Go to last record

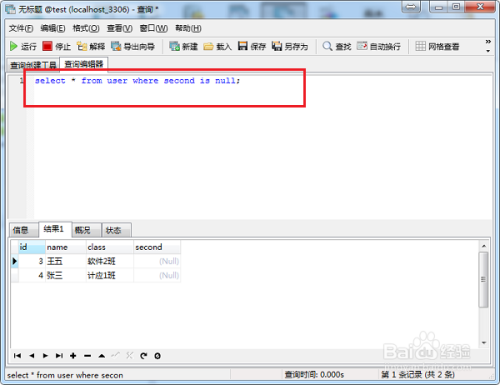[x=59, y=356]
